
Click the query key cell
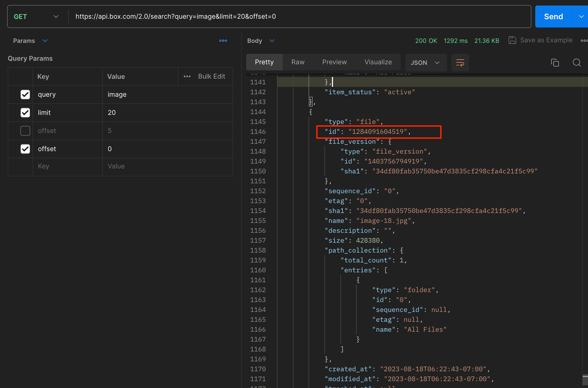coord(68,95)
